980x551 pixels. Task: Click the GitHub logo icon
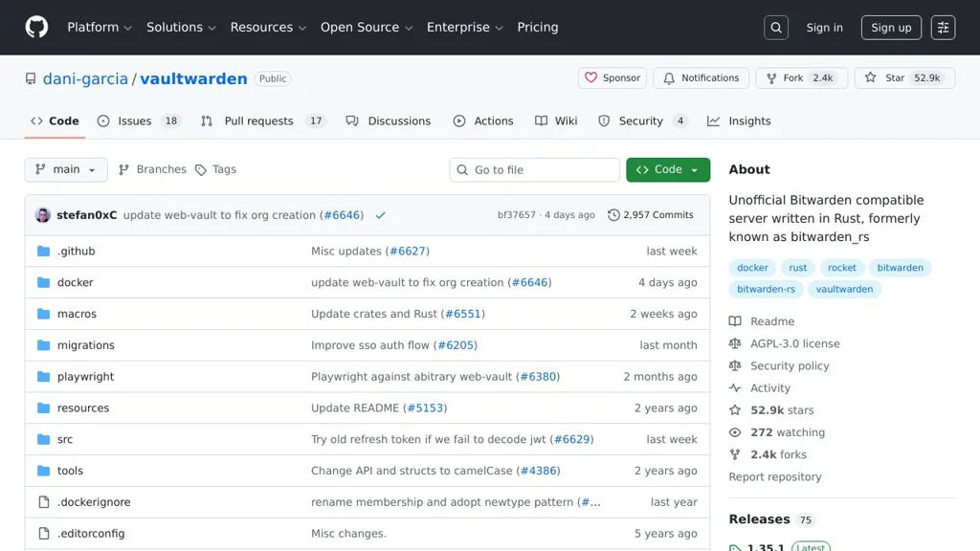[x=36, y=27]
